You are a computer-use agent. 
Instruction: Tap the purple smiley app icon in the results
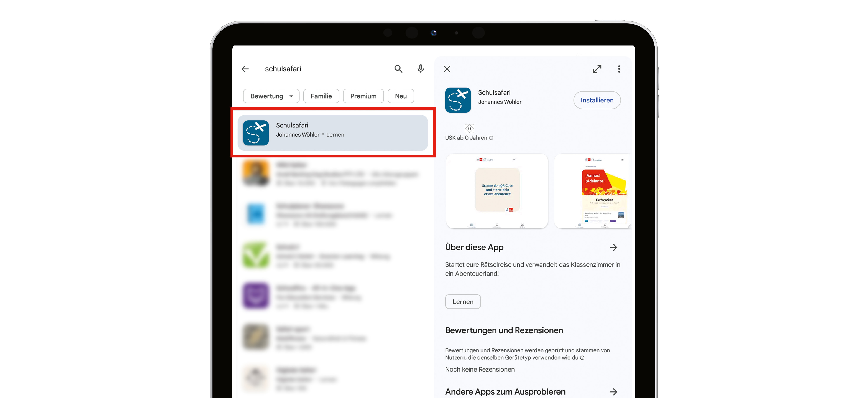(x=256, y=296)
